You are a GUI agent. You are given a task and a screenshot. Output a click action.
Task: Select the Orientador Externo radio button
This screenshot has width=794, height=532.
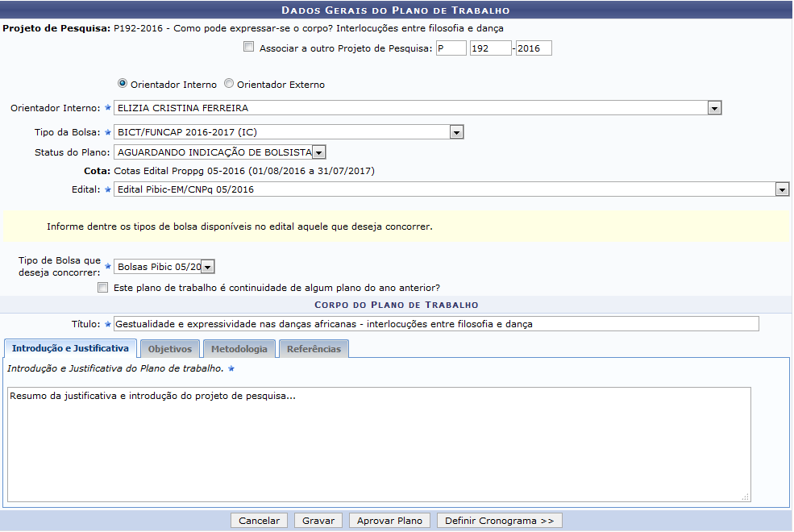[229, 83]
